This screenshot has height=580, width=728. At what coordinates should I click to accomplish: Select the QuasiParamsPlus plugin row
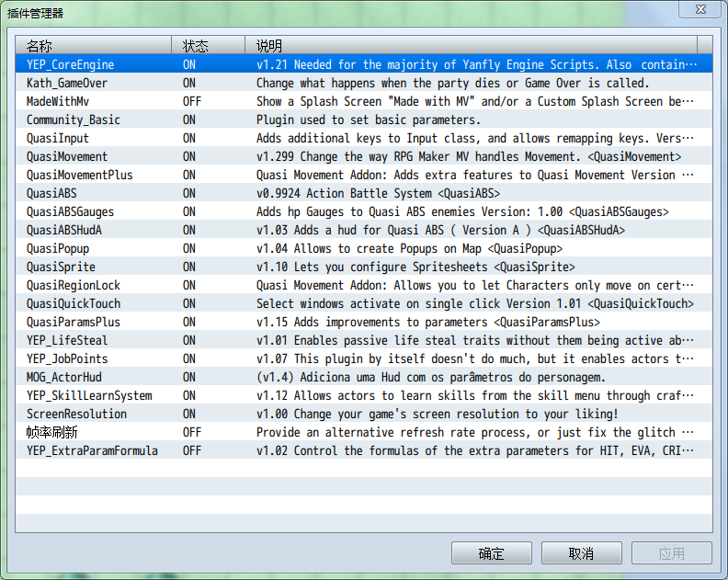click(x=364, y=322)
